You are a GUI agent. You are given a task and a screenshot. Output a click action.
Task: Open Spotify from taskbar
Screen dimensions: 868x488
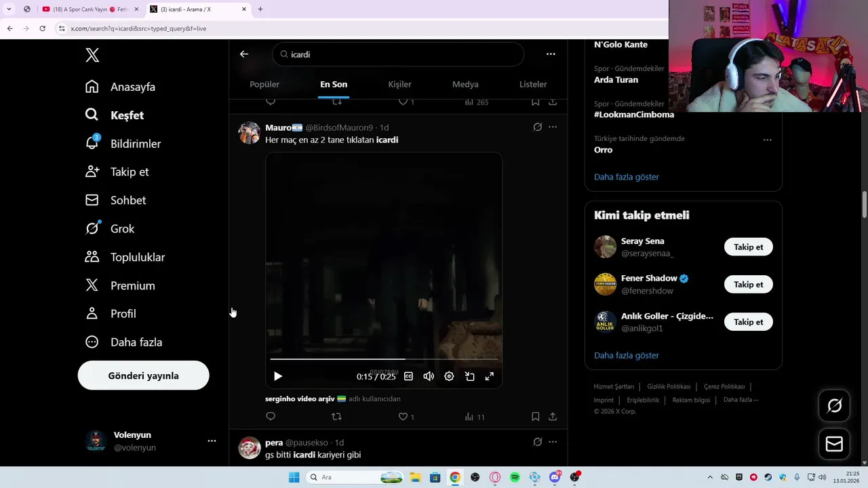click(x=515, y=477)
